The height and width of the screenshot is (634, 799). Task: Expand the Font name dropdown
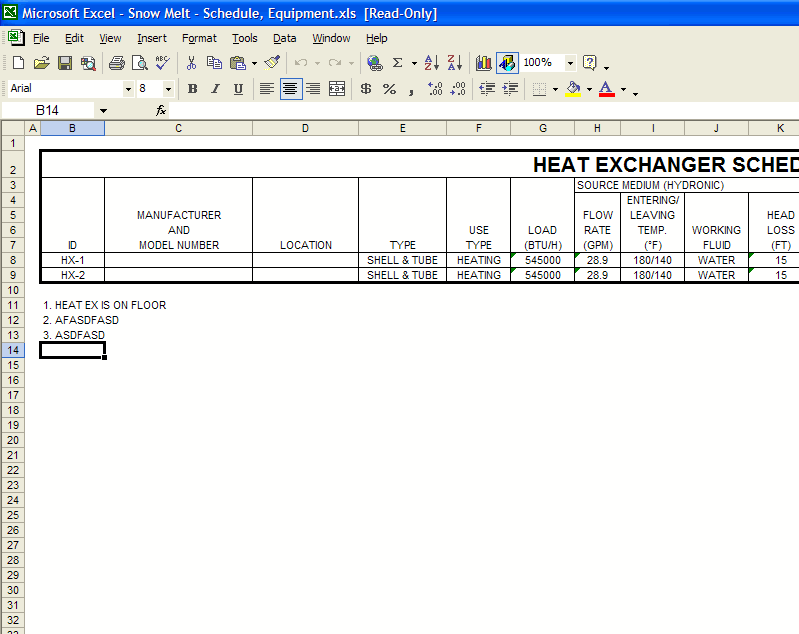[128, 89]
